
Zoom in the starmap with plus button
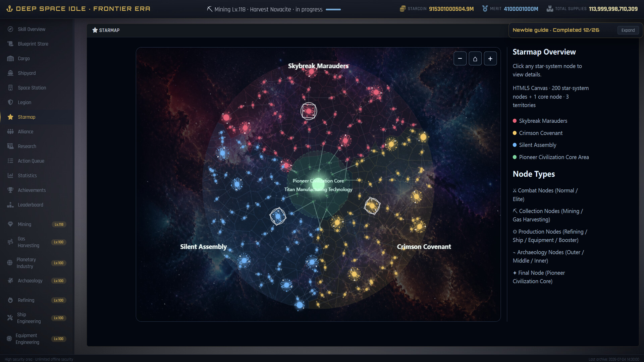click(490, 59)
